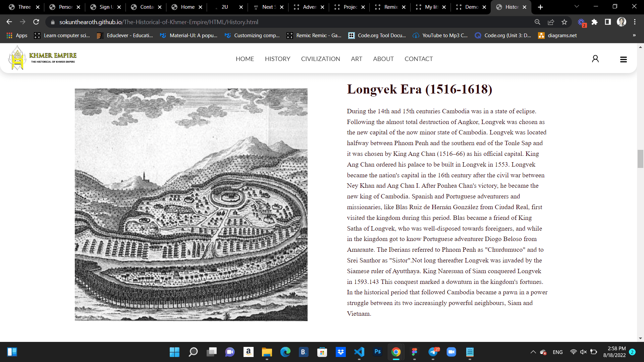The image size is (644, 362).
Task: Show more bookmarks overflow chevron
Action: click(634, 35)
